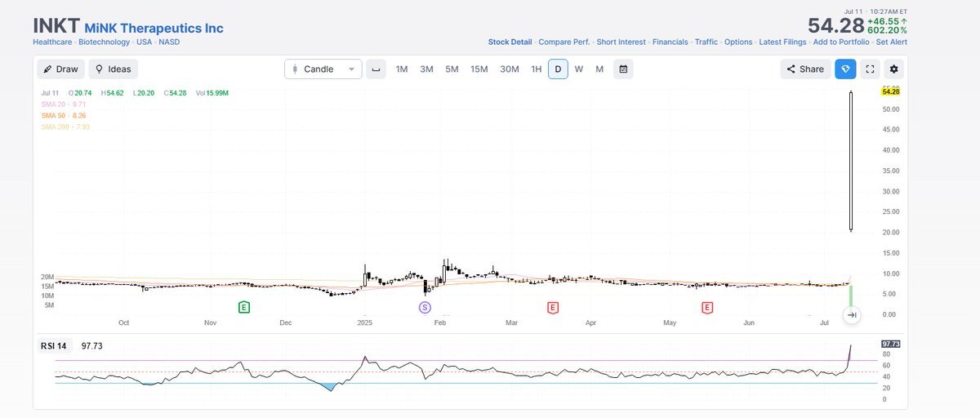Click the green E earnings marker in November
The width and height of the screenshot is (980, 418).
pos(243,307)
